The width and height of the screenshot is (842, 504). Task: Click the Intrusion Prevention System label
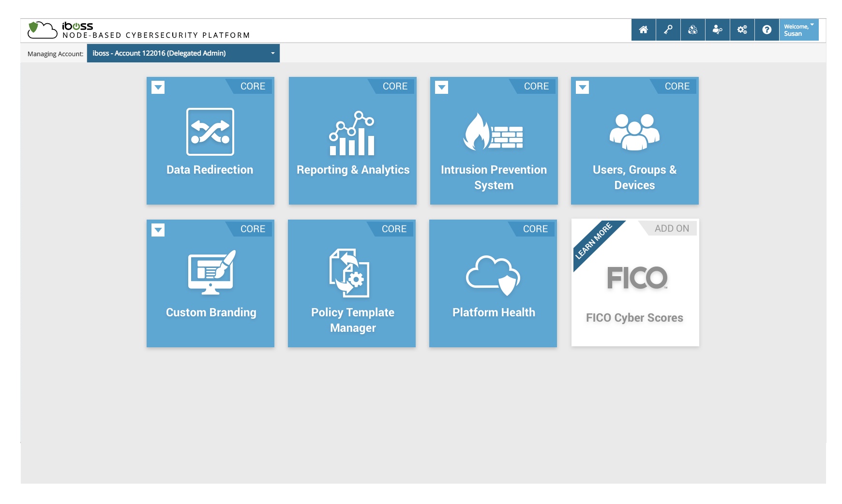coord(494,178)
